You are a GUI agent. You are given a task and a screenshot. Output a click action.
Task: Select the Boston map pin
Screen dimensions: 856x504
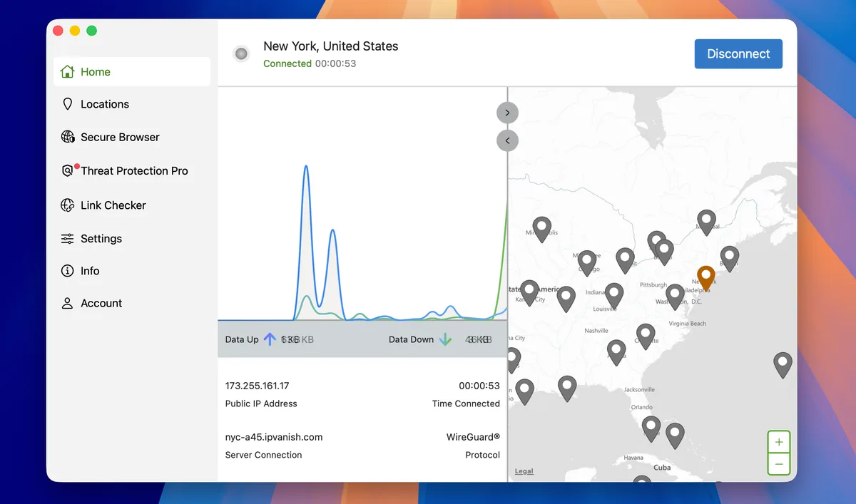tap(729, 258)
